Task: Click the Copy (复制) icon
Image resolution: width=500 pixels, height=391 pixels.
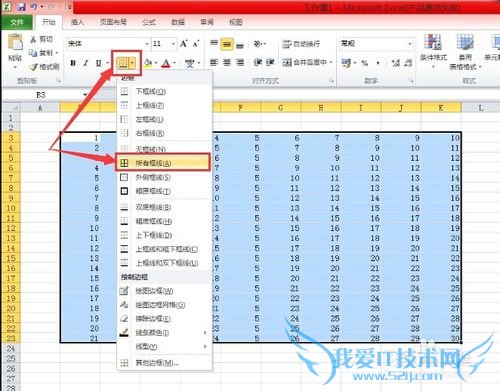Action: pyautogui.click(x=33, y=53)
